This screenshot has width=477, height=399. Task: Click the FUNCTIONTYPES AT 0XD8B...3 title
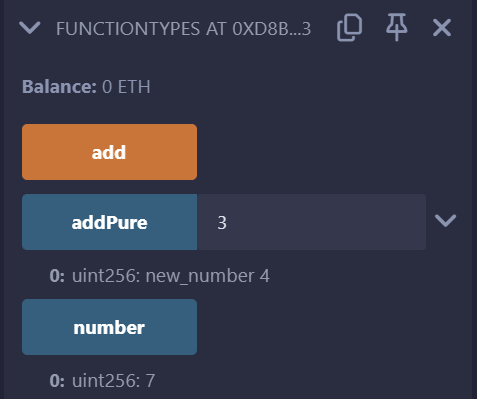tap(183, 29)
